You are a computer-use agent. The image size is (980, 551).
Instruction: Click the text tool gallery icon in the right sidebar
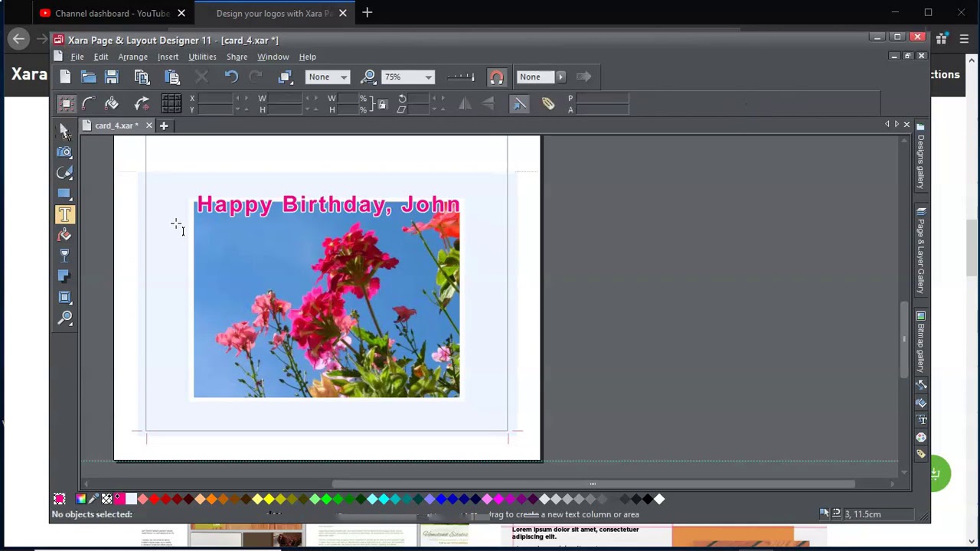tap(921, 420)
